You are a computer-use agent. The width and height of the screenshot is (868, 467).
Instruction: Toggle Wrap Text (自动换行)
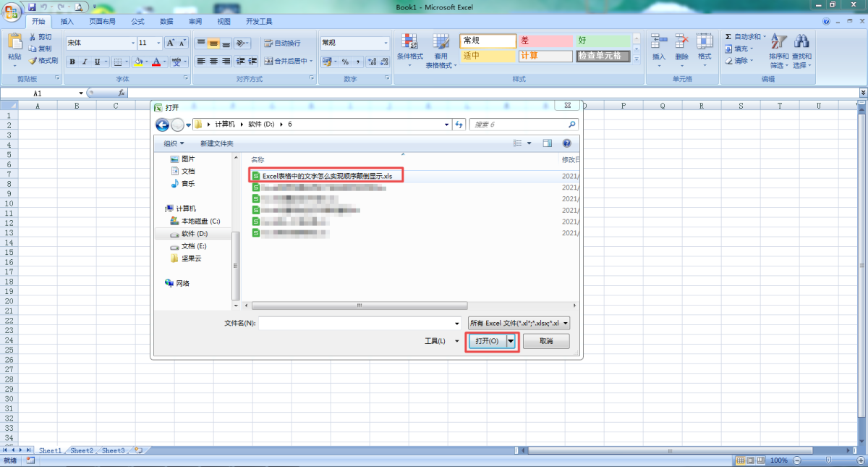pyautogui.click(x=282, y=43)
